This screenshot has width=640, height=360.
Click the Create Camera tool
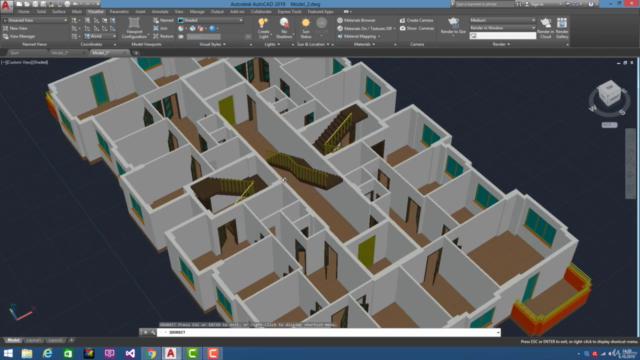coord(416,20)
